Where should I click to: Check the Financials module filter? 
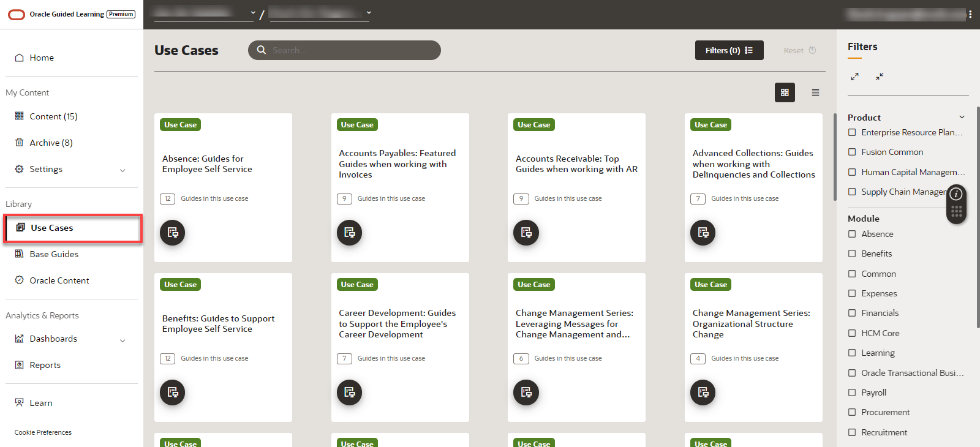click(852, 313)
